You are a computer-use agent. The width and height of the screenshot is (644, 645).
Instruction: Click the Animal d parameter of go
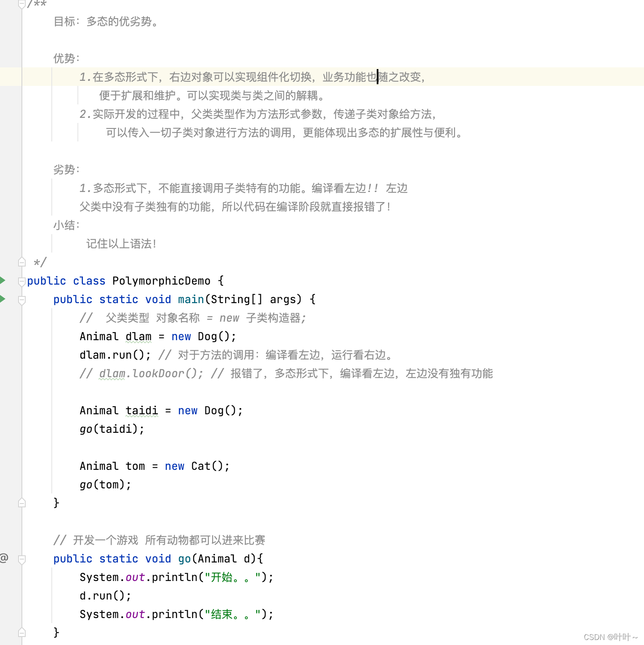tap(224, 559)
